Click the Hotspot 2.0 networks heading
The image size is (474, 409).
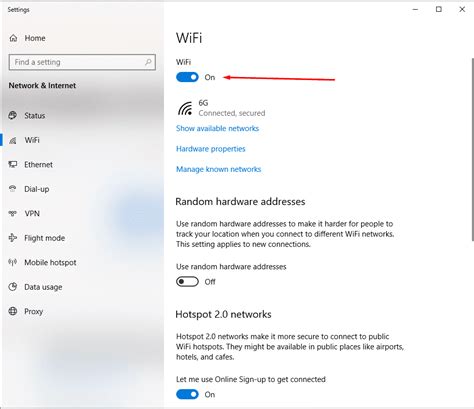[x=223, y=314]
